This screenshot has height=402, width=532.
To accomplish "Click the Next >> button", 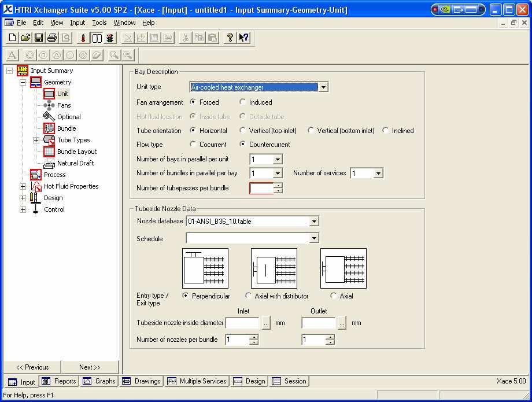I will coord(90,367).
